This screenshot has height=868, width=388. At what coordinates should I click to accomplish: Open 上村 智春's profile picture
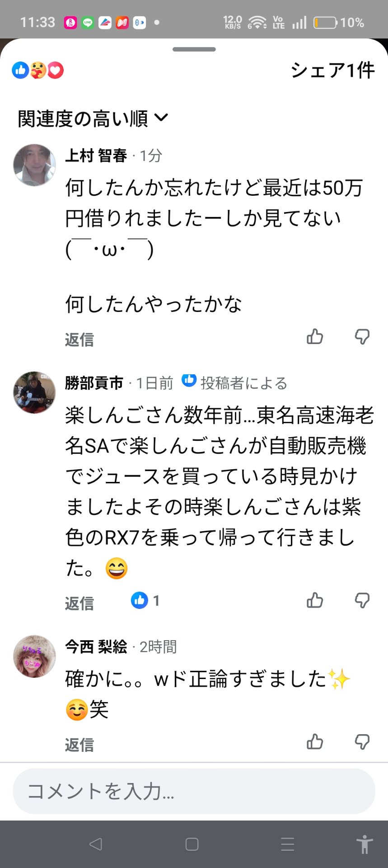(x=34, y=165)
